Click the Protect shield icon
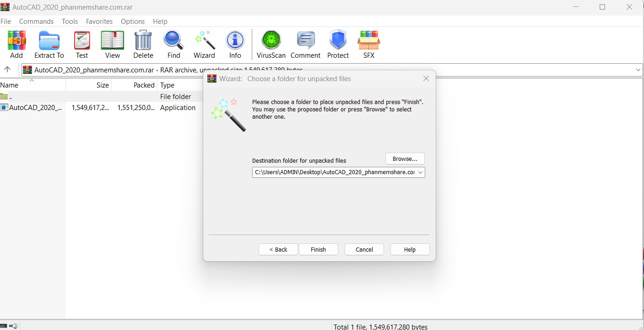 338,41
